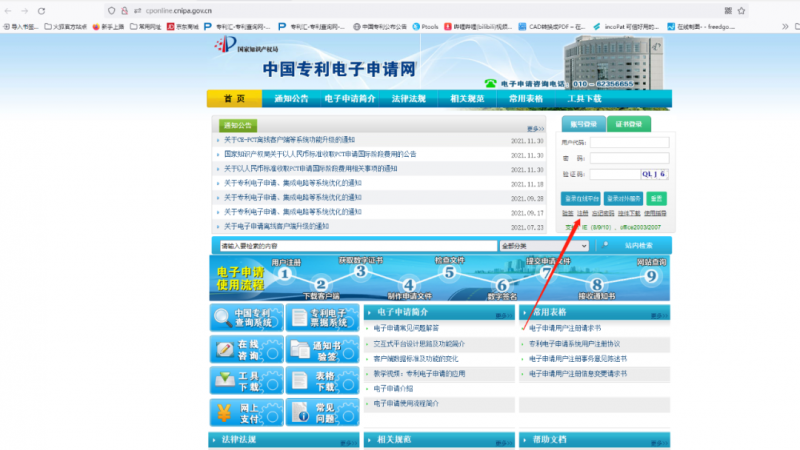The width and height of the screenshot is (800, 450).
Task: Open the CAD转换成PDF bookmark
Action: click(552, 27)
